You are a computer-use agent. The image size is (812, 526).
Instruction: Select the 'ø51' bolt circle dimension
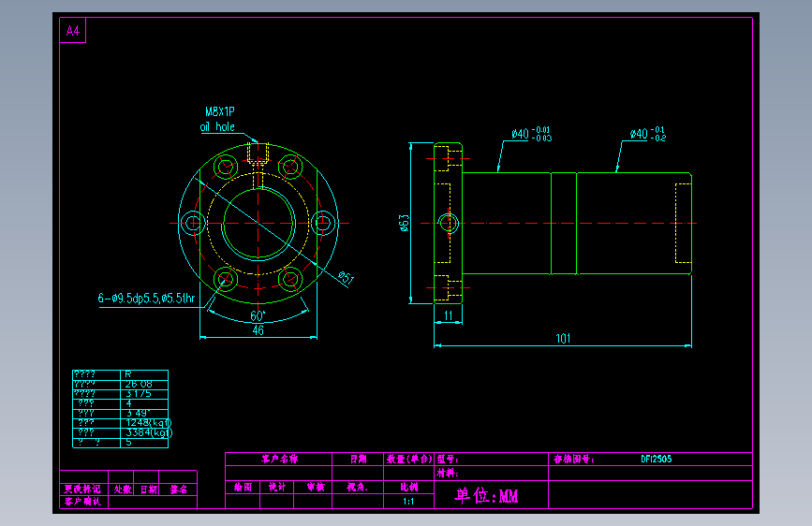(x=346, y=278)
